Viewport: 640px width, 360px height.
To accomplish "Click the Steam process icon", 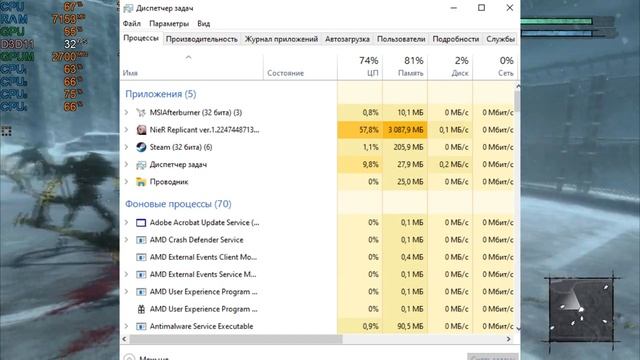I will [x=141, y=147].
